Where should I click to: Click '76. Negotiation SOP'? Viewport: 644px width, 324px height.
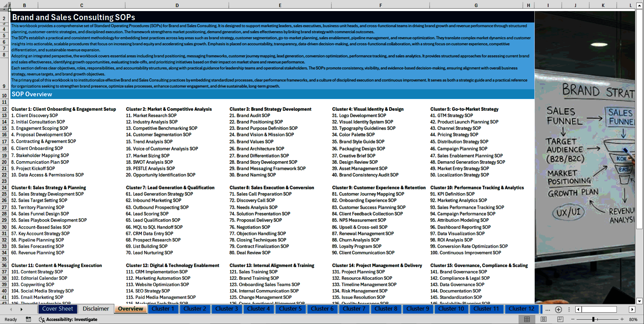coord(250,227)
